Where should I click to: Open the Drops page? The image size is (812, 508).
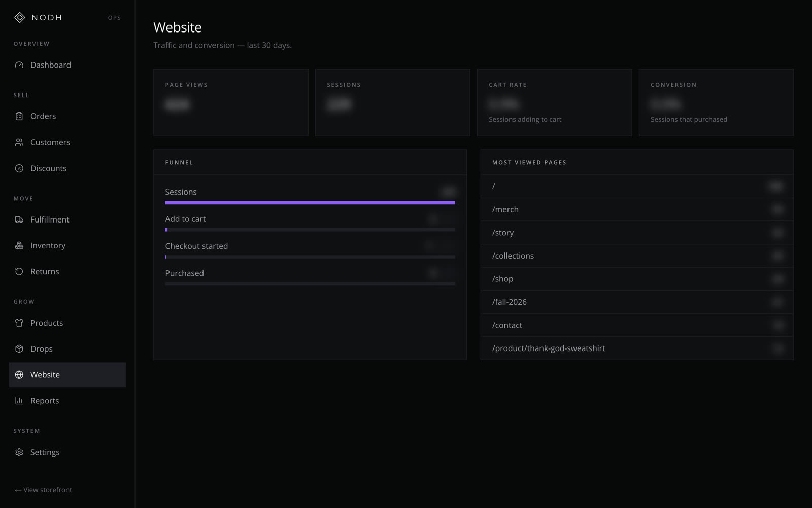(67, 349)
